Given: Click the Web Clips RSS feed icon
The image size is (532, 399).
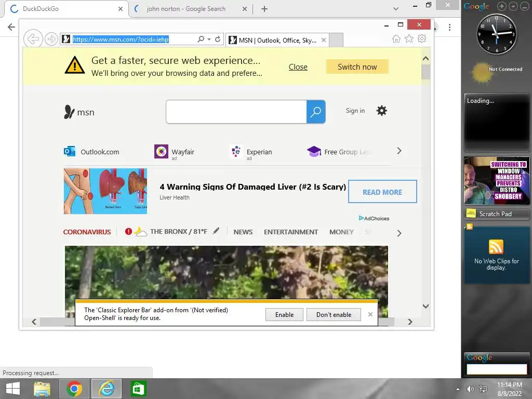Looking at the screenshot, I should pyautogui.click(x=496, y=247).
